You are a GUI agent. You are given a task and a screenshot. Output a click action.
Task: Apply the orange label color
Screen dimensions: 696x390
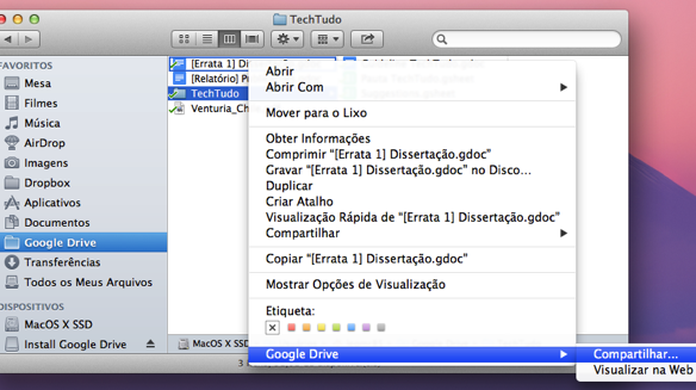click(x=307, y=327)
